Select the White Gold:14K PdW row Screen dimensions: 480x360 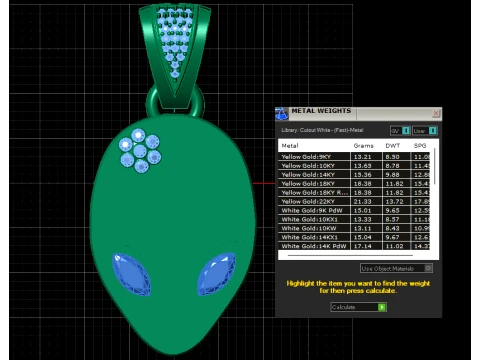[x=354, y=246]
